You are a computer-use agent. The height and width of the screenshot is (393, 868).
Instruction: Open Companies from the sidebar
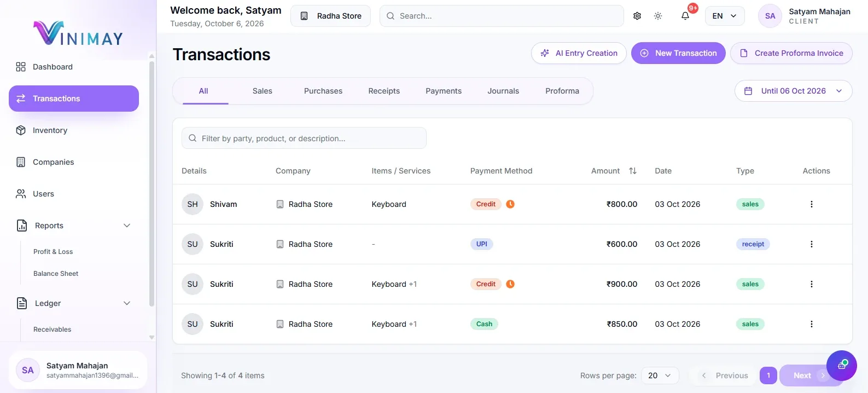[x=74, y=162]
